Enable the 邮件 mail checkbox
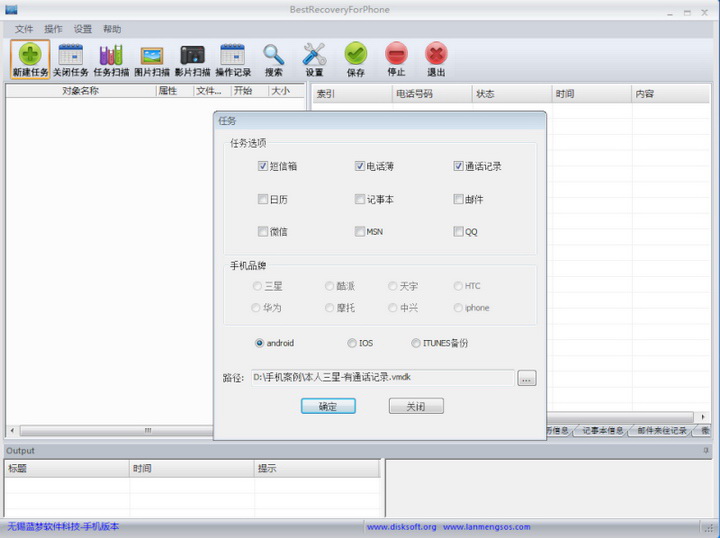The width and height of the screenshot is (720, 538). coord(458,199)
